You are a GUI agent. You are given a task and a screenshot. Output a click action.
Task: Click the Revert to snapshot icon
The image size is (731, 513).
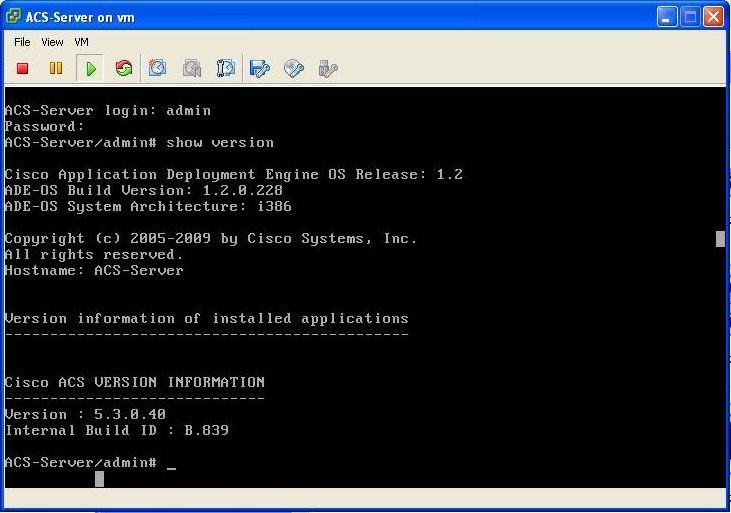pyautogui.click(x=192, y=68)
